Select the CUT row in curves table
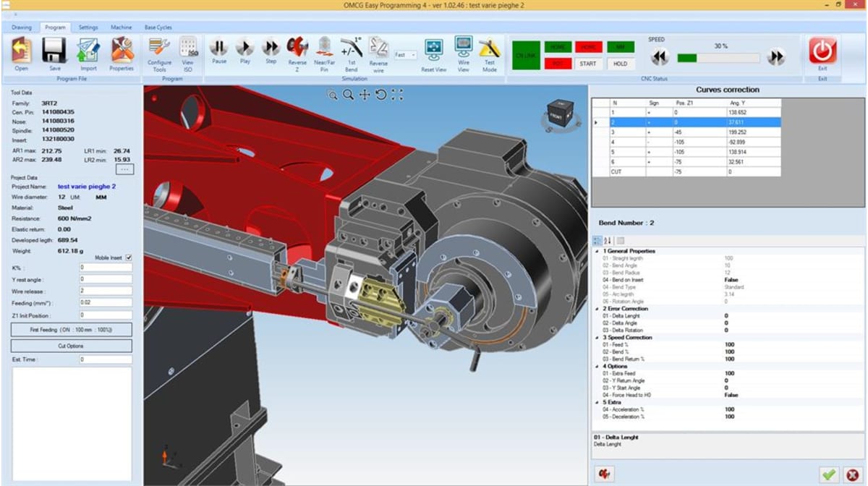 pos(686,171)
